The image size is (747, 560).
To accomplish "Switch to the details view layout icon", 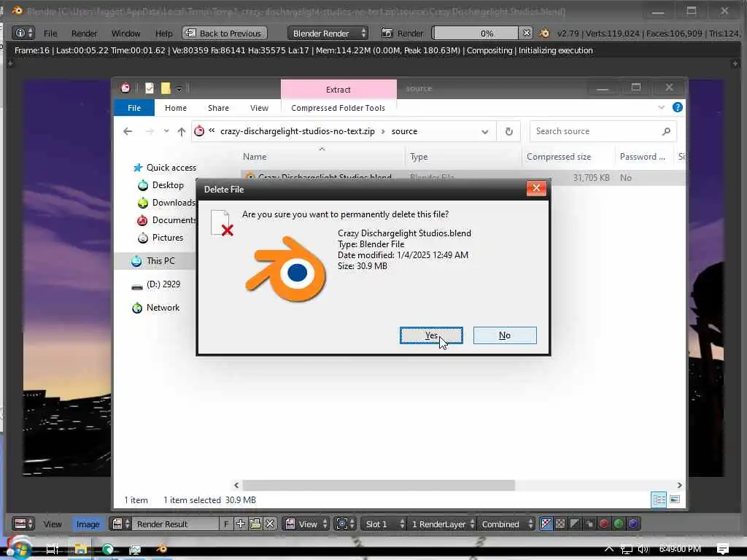I will pos(659,499).
